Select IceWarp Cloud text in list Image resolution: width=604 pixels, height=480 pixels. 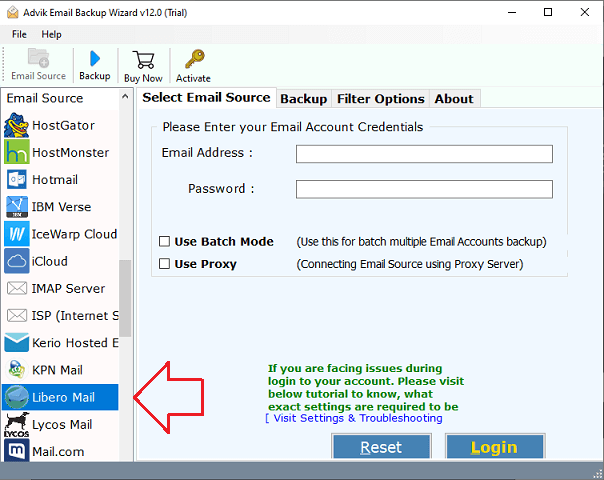(x=74, y=234)
